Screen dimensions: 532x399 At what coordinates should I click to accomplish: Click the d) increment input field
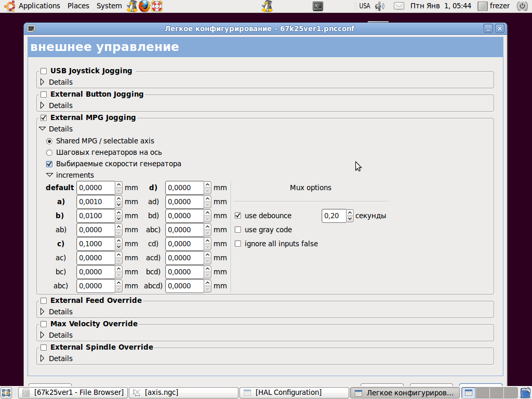tap(184, 188)
